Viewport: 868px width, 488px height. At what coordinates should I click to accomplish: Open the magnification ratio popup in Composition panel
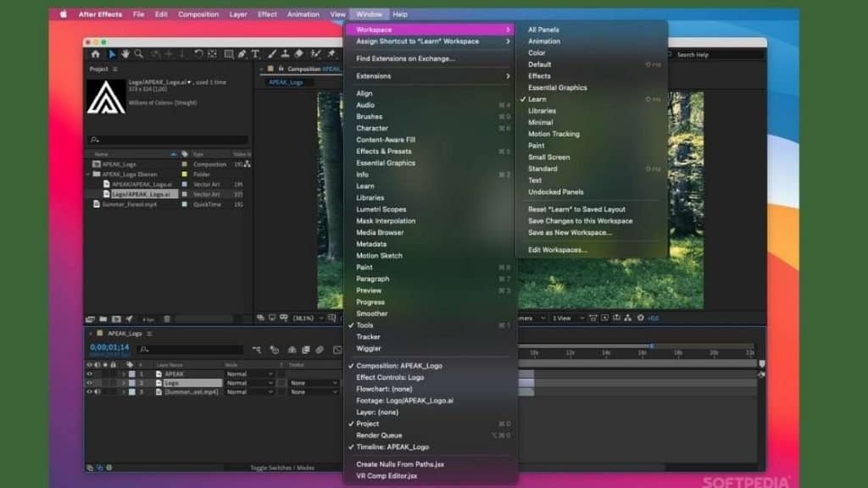coord(303,320)
